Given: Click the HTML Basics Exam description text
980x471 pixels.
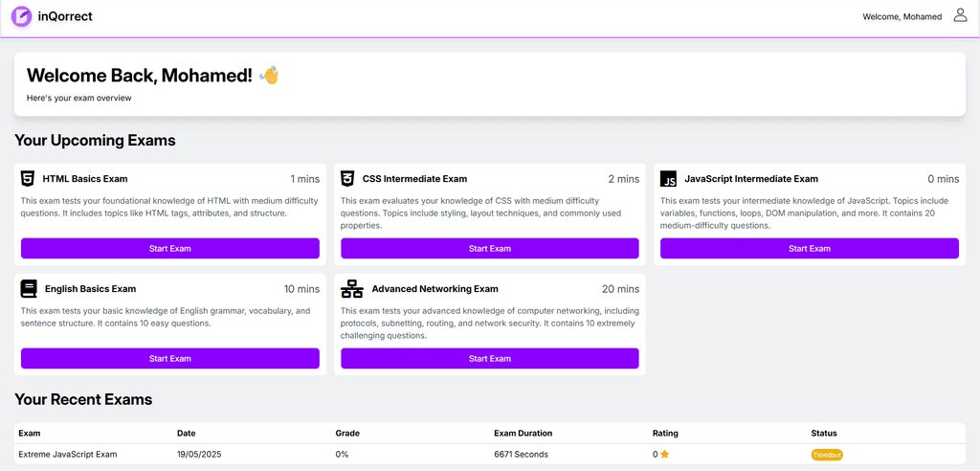Looking at the screenshot, I should (169, 207).
